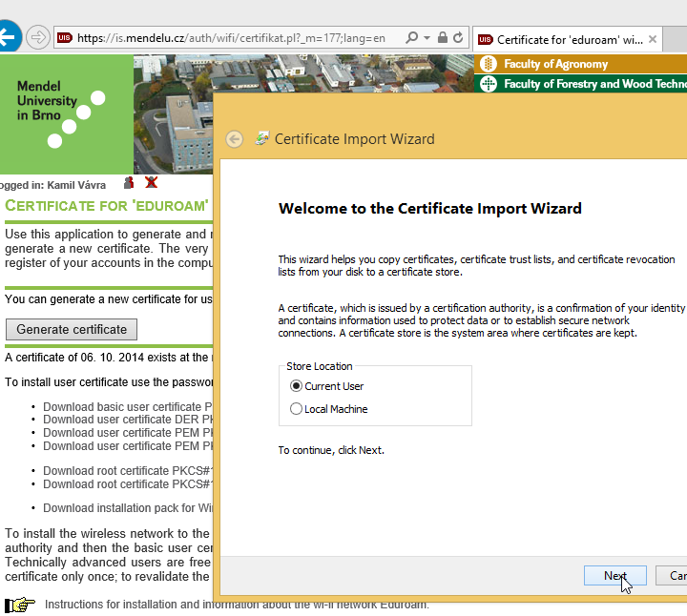Open the address bar dropdown arrow
Viewport: 687px width, 616px height.
(427, 38)
